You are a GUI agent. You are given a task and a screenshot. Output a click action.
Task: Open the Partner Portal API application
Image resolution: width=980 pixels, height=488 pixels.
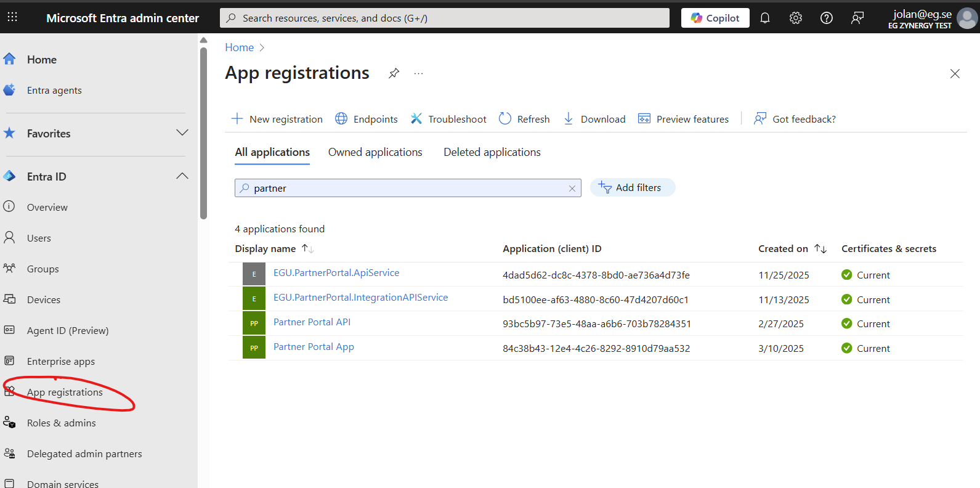[x=312, y=322]
